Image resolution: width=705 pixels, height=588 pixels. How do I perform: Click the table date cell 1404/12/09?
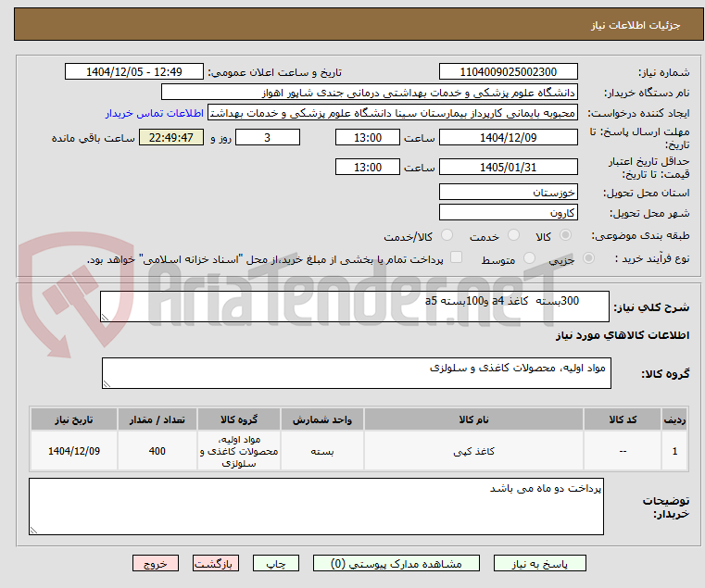(x=74, y=451)
